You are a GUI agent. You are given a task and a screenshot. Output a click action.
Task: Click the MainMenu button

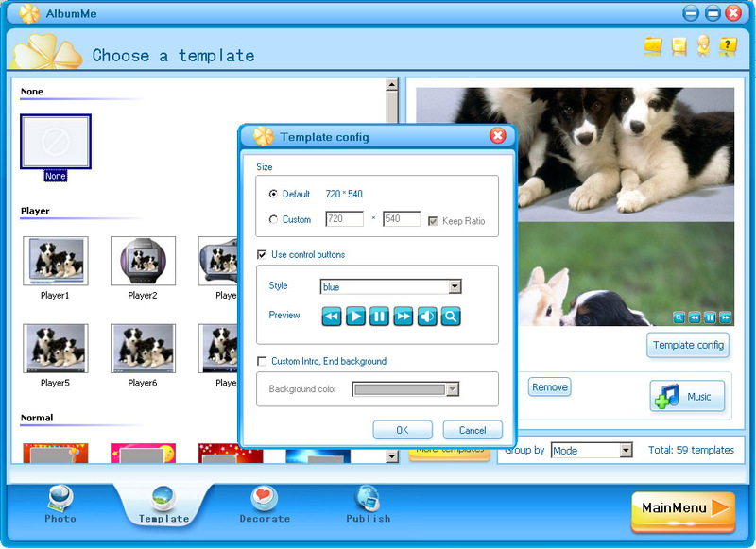(x=683, y=511)
